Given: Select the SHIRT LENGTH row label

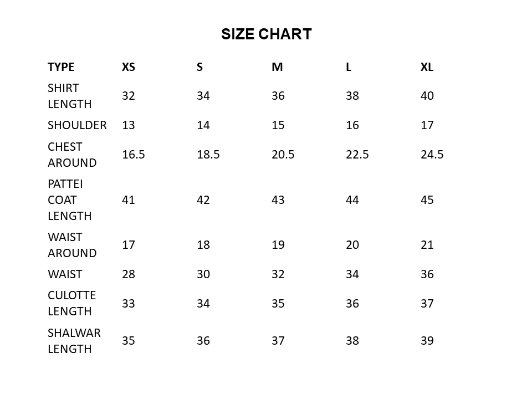Looking at the screenshot, I should (69, 96).
